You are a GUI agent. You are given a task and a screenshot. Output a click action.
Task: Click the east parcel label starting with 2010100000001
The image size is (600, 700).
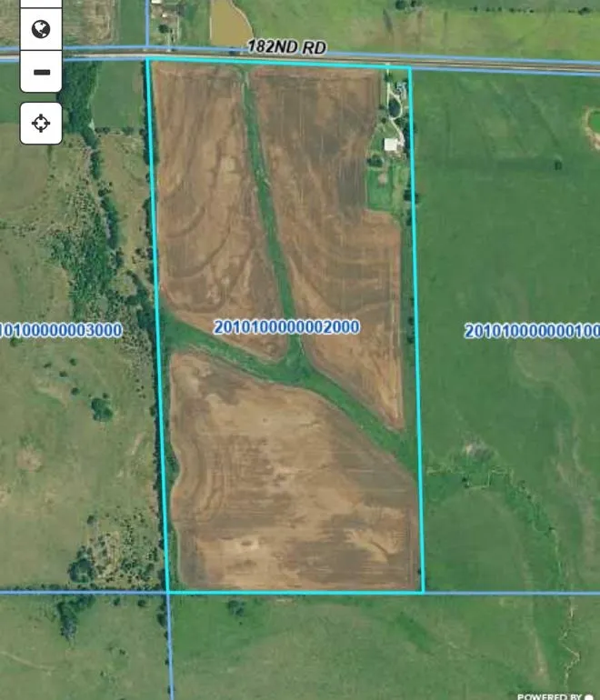coord(532,331)
